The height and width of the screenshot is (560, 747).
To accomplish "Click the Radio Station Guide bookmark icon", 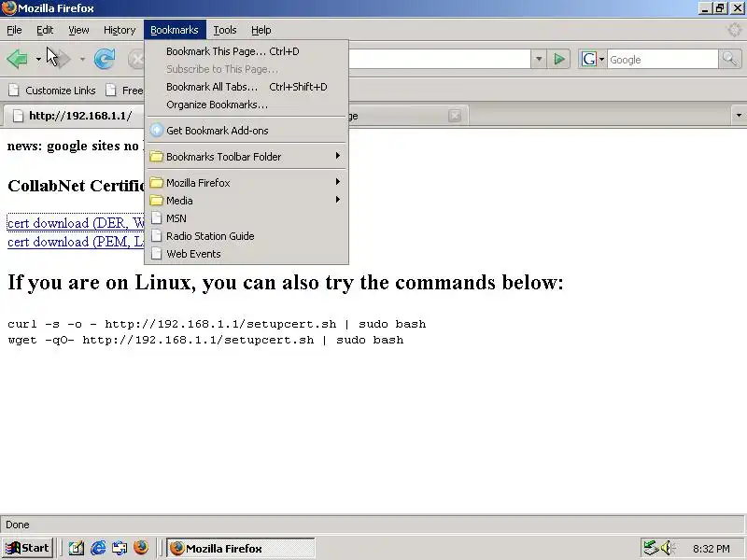I will tap(156, 236).
